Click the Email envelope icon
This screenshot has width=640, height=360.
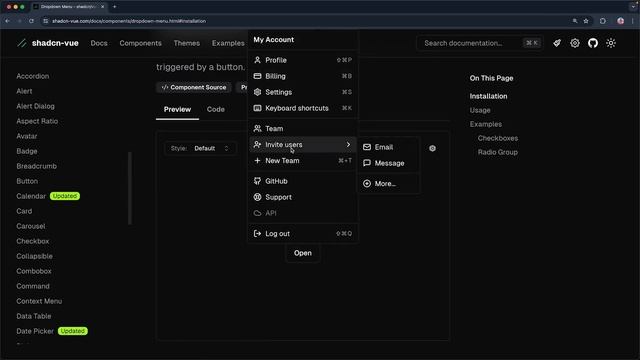[367, 147]
